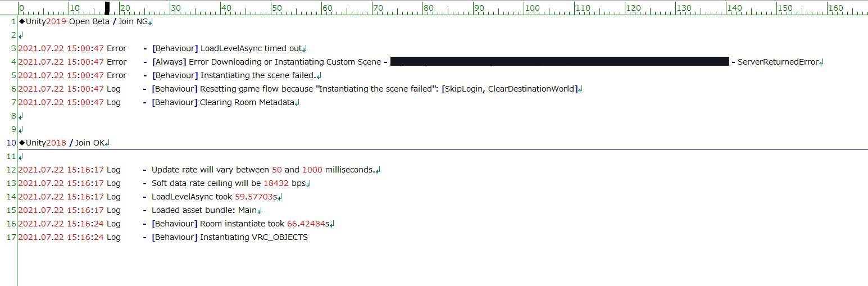Click the "Instantiating VRC_OBJECTS" text

point(254,237)
